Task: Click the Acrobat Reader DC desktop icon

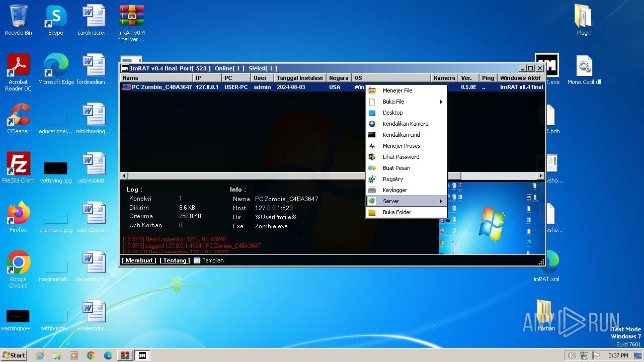Action: point(18,73)
